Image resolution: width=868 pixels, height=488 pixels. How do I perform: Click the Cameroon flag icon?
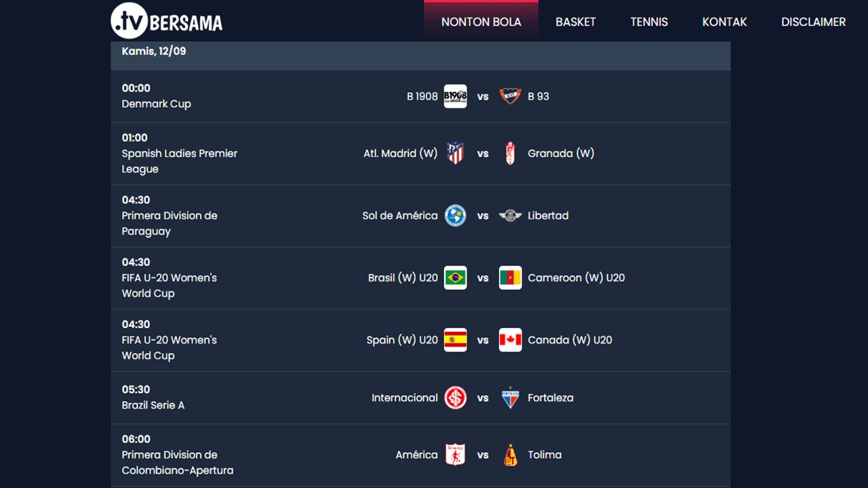point(510,278)
